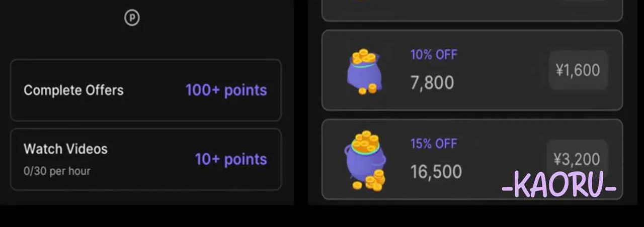
Task: Click the 100+ points reward text
Action: [226, 90]
